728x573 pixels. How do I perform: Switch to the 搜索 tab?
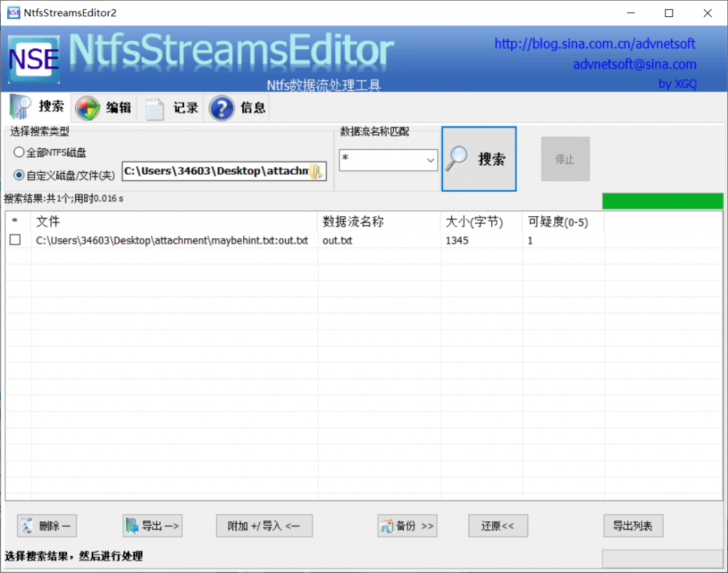click(38, 107)
